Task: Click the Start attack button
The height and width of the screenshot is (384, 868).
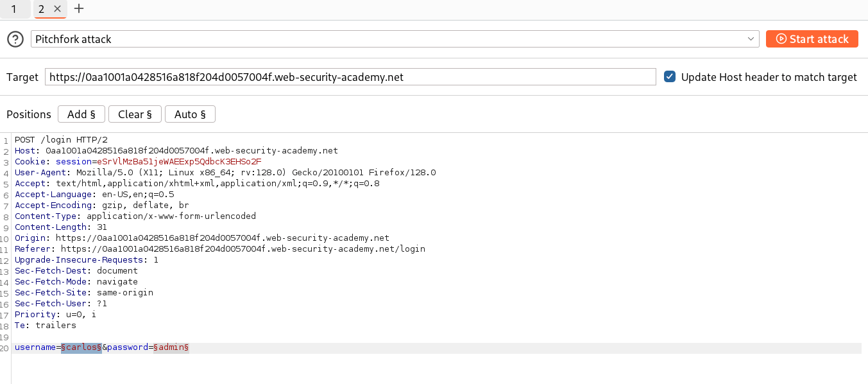Action: coord(812,39)
